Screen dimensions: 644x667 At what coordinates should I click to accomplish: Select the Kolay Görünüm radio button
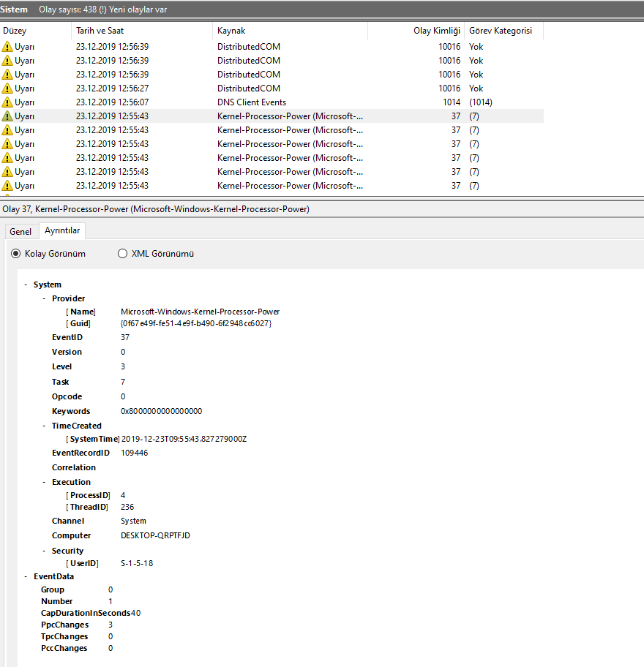[16, 254]
